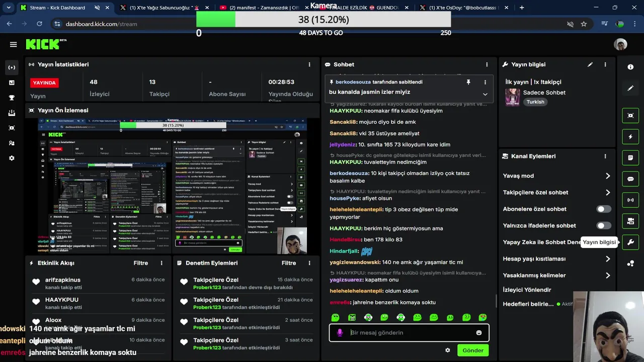
Task: Insert the first green emote in the emote row
Action: pos(336,317)
